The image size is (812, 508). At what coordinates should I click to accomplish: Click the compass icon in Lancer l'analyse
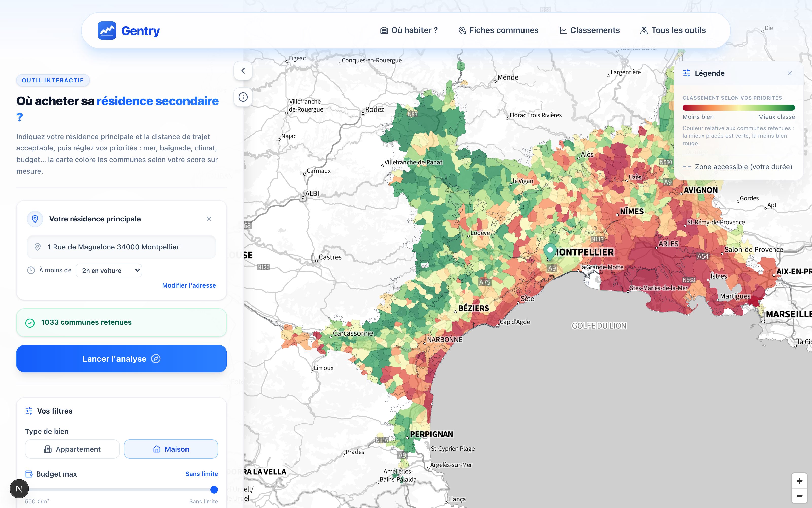(156, 358)
